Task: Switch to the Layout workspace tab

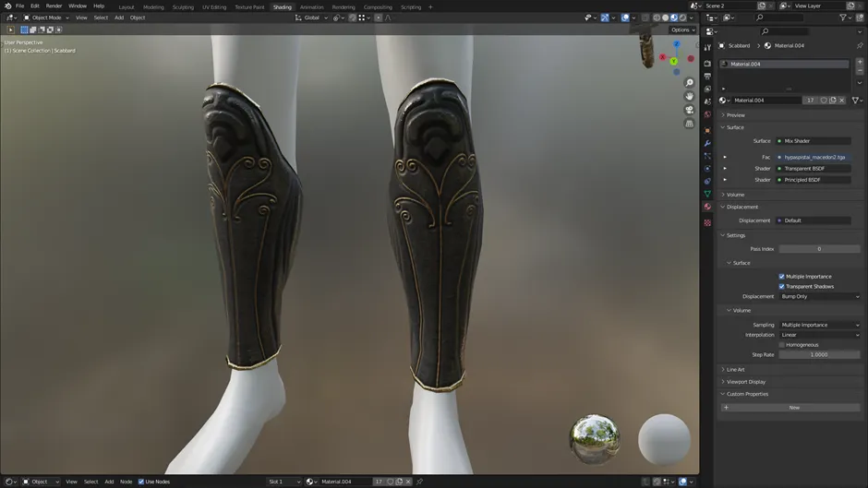Action: [x=127, y=7]
